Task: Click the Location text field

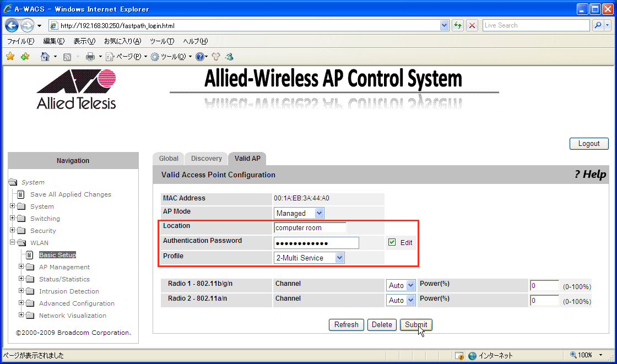Action: (x=310, y=227)
